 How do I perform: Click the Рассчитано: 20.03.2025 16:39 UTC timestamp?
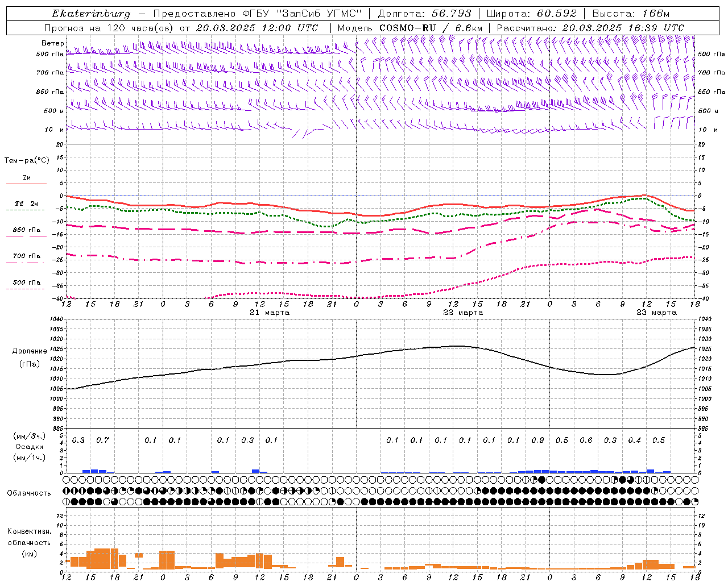590,28
